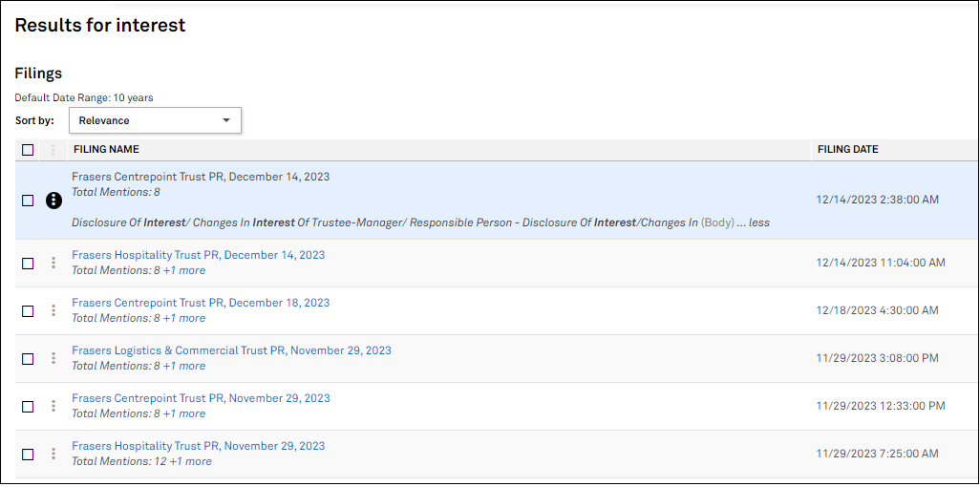The width and height of the screenshot is (980, 487).
Task: Show '+1 more' mentions for Frasers Logistics filing
Action: [x=183, y=366]
